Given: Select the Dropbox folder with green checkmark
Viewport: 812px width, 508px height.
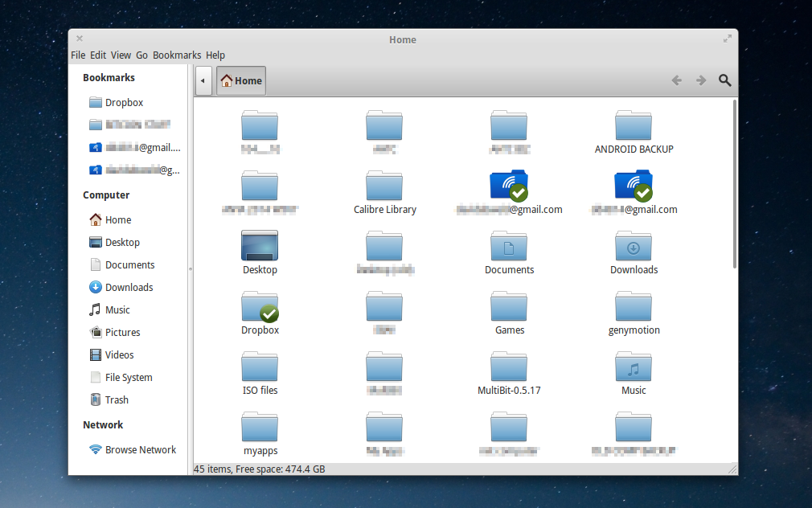Looking at the screenshot, I should (x=260, y=313).
